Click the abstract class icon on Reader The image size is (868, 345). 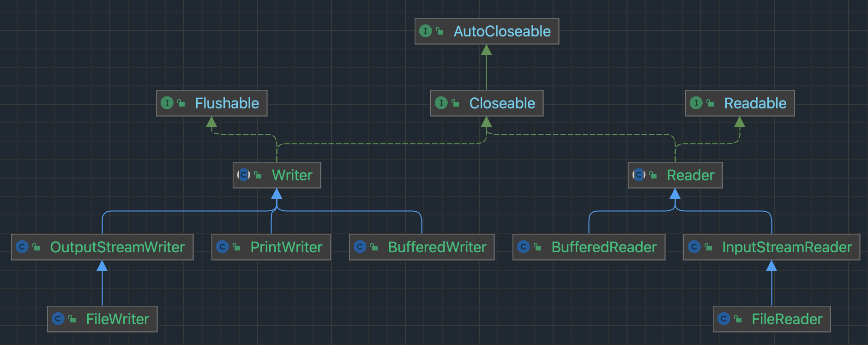click(x=639, y=175)
